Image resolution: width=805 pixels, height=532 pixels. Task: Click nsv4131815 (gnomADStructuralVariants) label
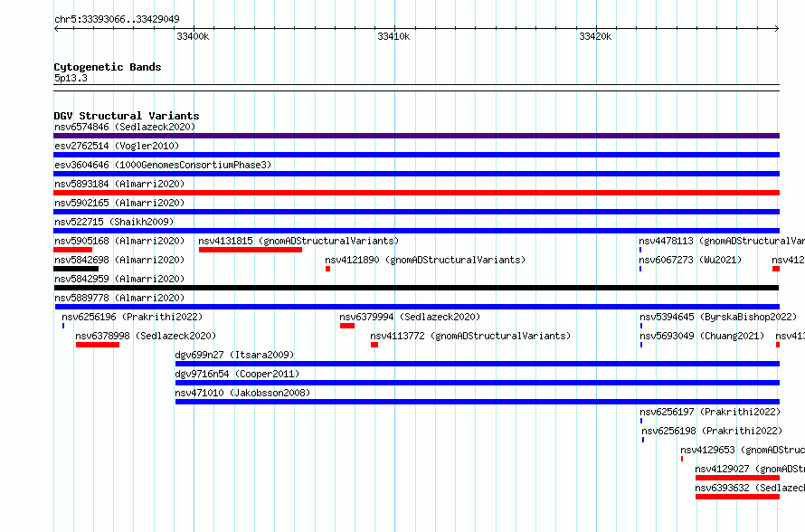(298, 241)
